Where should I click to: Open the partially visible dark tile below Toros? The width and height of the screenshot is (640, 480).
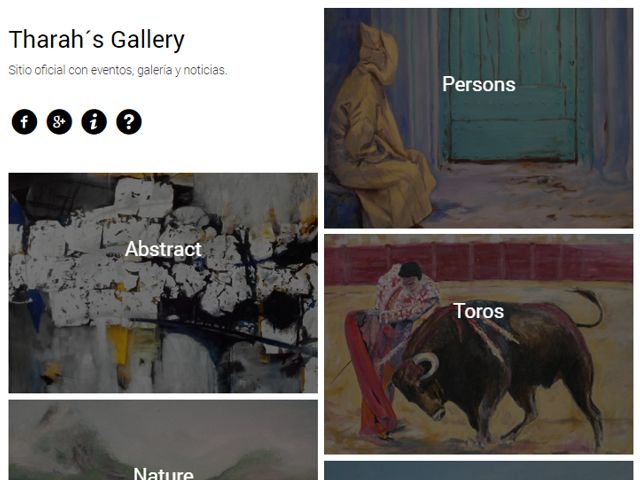pos(478,470)
